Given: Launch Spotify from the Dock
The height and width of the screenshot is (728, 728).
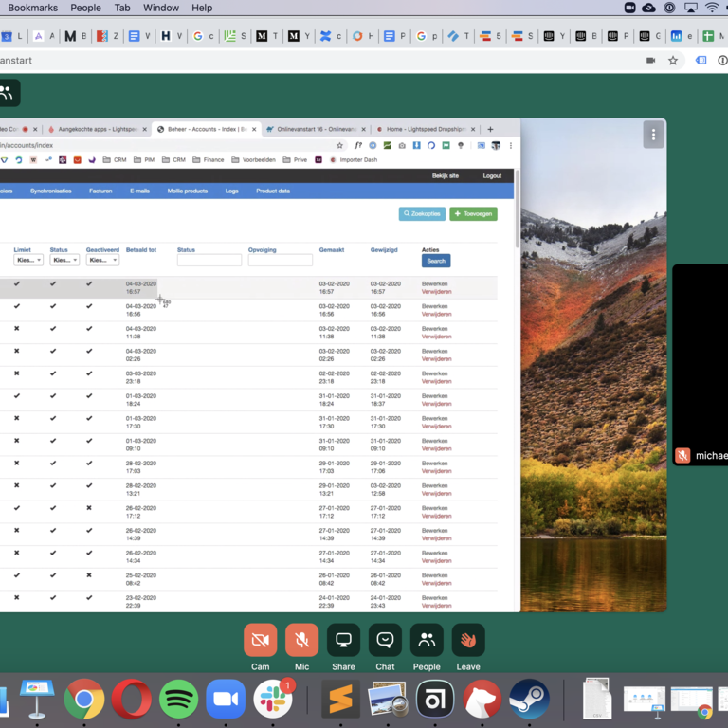Looking at the screenshot, I should [179, 701].
